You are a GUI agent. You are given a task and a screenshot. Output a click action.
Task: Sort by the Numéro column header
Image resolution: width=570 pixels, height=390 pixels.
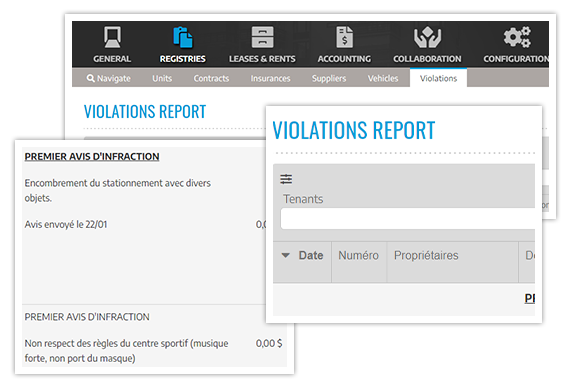click(358, 255)
